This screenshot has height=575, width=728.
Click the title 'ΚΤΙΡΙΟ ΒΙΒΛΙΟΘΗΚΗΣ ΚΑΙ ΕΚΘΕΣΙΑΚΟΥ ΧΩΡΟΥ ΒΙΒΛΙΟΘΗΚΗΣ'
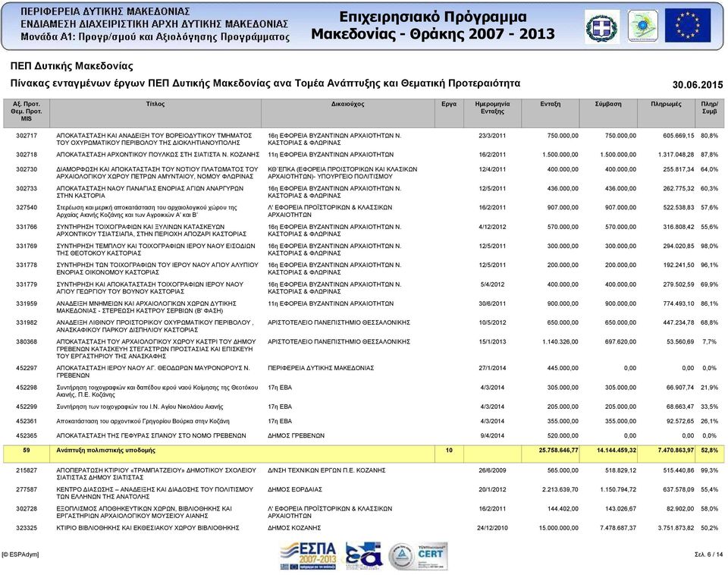click(x=148, y=528)
